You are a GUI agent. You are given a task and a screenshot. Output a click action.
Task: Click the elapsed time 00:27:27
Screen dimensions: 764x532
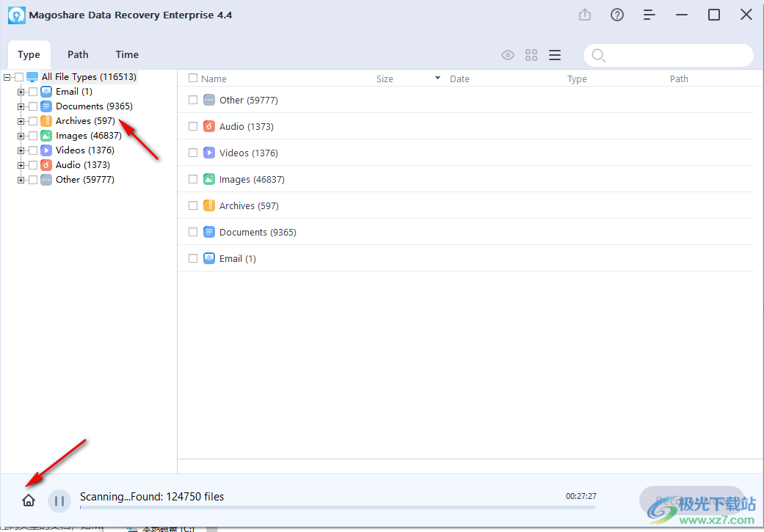pos(581,496)
